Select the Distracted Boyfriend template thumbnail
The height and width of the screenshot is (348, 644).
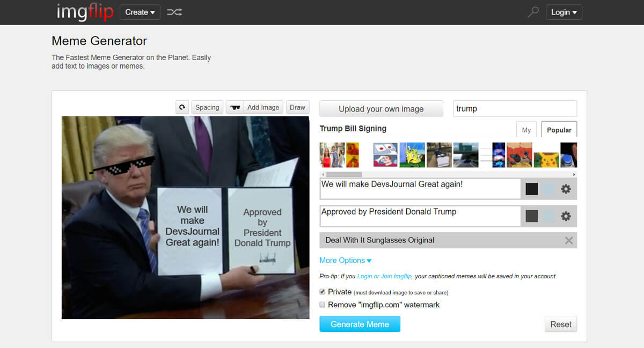333,155
